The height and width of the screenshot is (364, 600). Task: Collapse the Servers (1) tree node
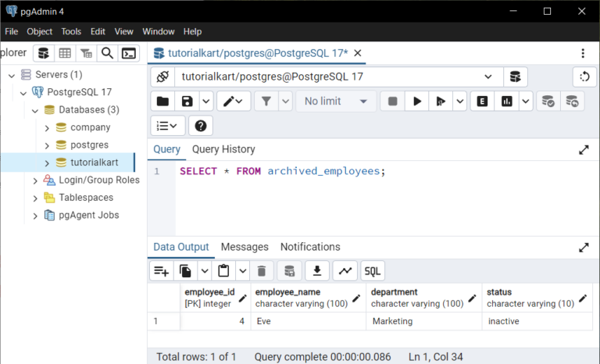(12, 75)
